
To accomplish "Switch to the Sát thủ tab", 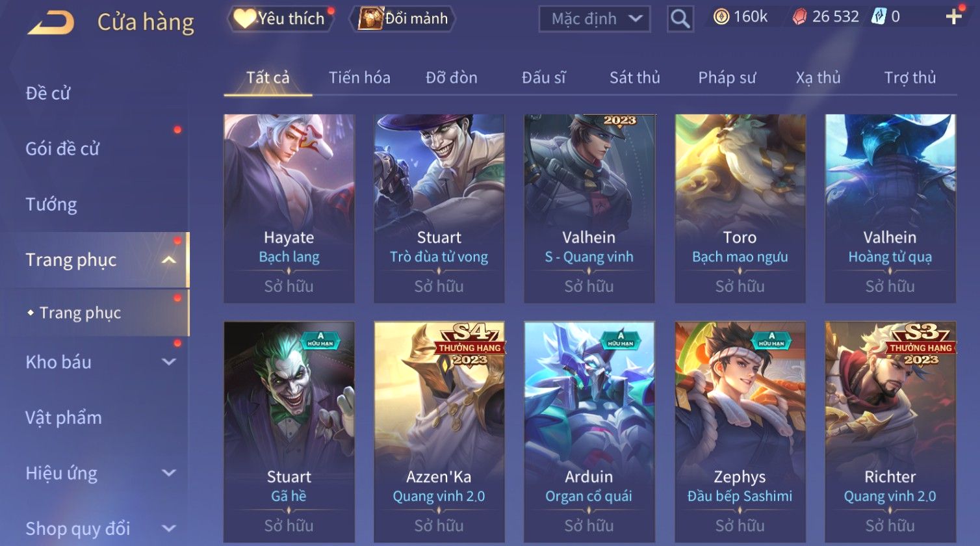I will 634,78.
